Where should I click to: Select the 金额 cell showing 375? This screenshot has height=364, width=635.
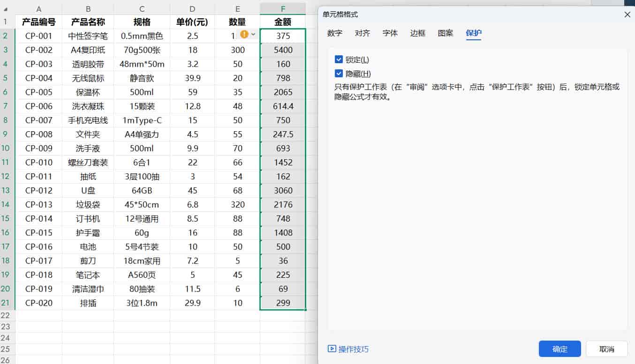[x=283, y=36]
